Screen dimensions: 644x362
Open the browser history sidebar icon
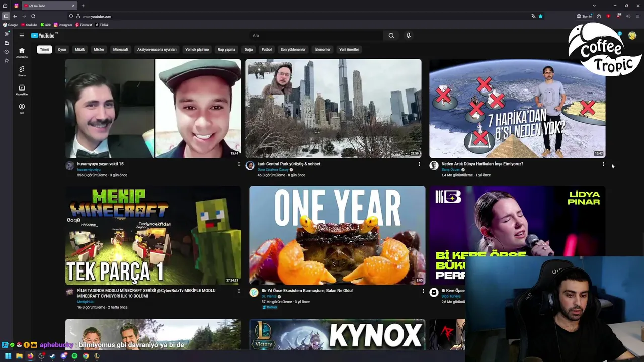[x=6, y=52]
